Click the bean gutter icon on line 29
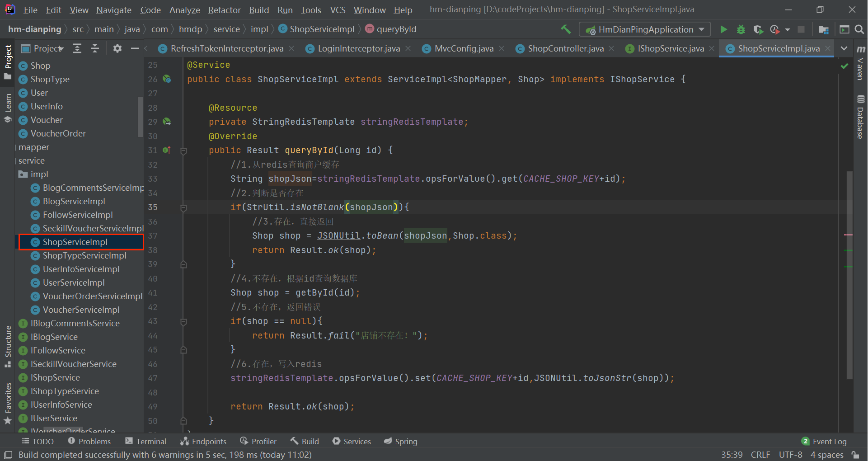This screenshot has width=868, height=461. (167, 122)
